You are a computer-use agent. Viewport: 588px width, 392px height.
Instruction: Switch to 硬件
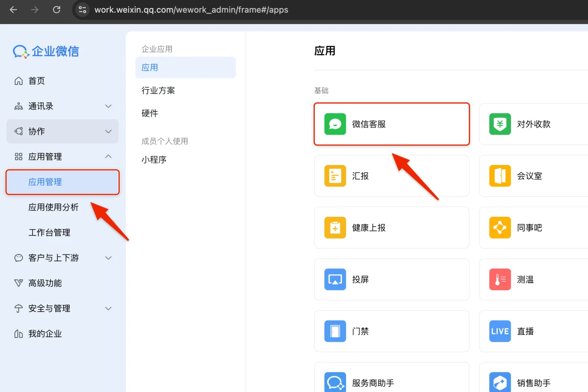pyautogui.click(x=150, y=114)
